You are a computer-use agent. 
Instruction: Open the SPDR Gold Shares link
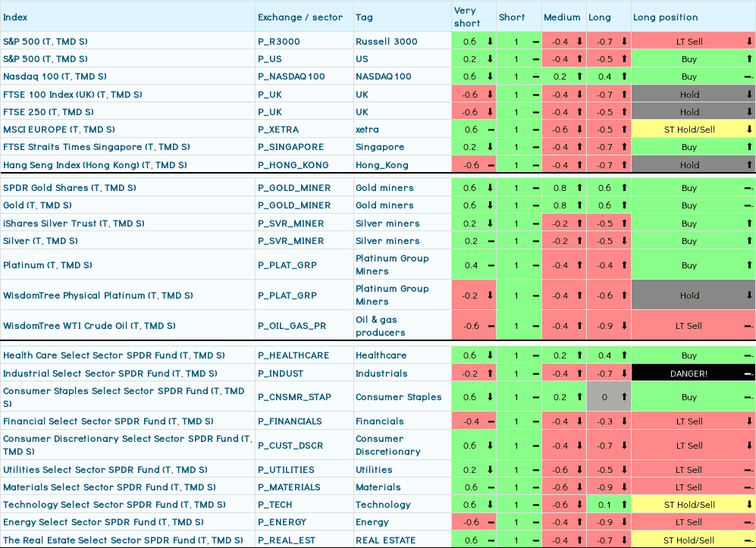click(x=70, y=187)
